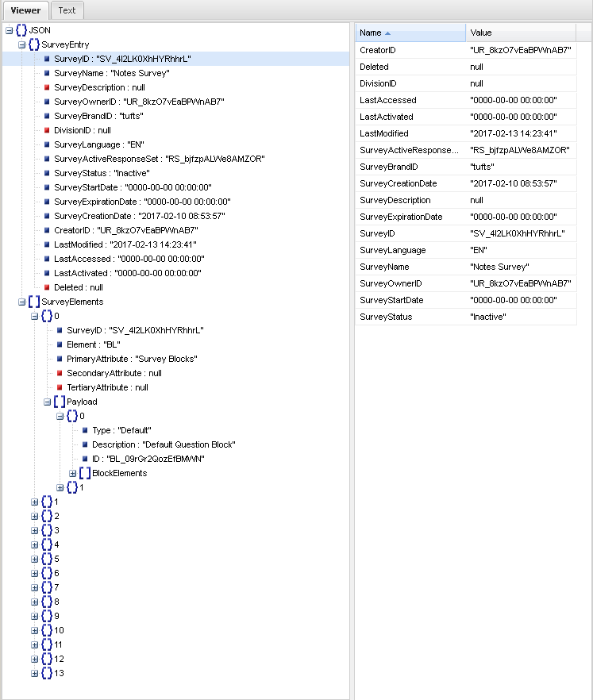Screen dimensions: 593x700
Task: Click the JSON root object braces icon
Action: (21, 30)
